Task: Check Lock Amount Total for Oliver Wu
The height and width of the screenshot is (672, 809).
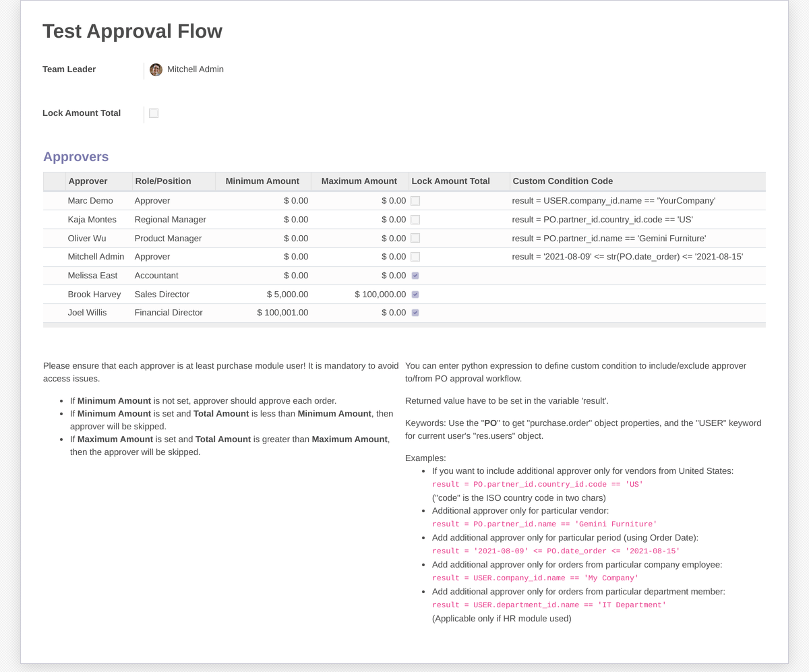Action: [415, 237]
